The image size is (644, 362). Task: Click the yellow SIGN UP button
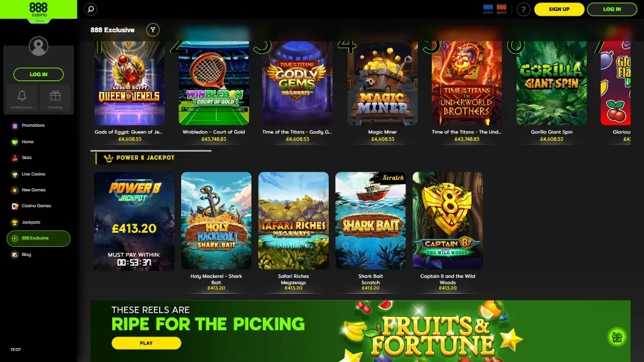(559, 9)
